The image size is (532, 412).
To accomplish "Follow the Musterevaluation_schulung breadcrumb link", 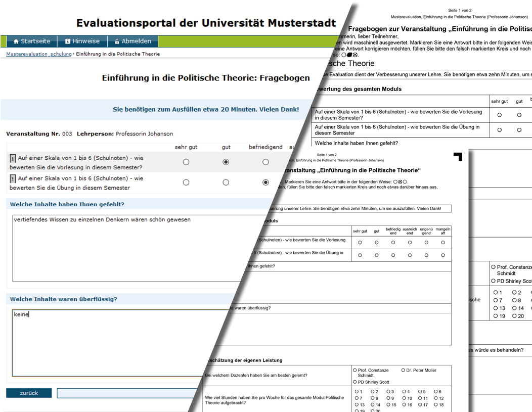I will [x=38, y=54].
